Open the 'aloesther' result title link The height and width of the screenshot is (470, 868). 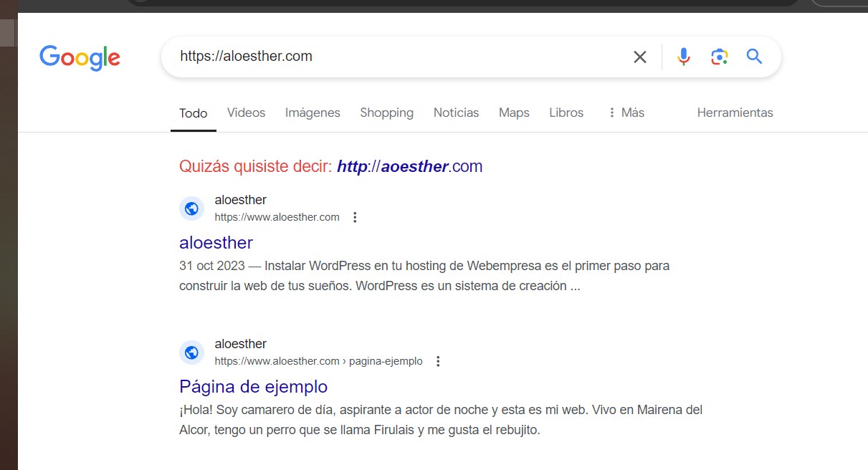216,242
